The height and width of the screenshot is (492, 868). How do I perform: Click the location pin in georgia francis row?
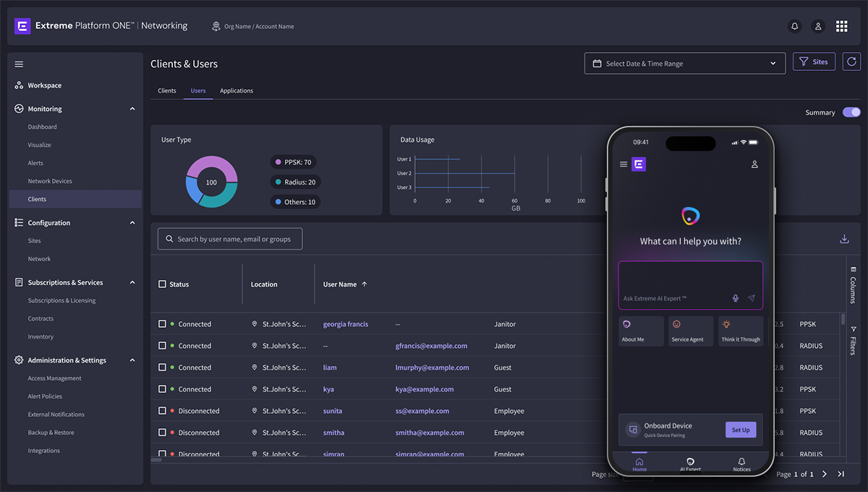click(x=254, y=324)
